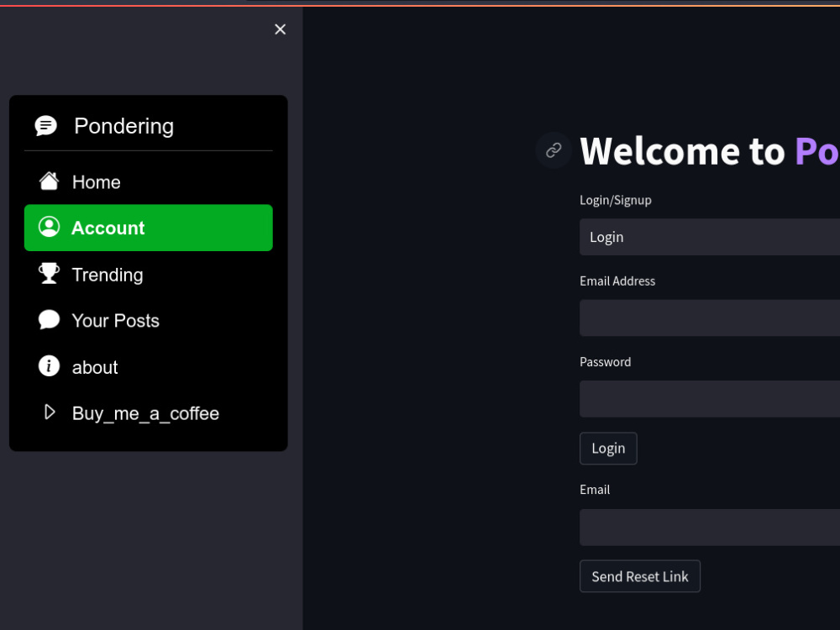Click the house icon beside Home
Viewport: 840px width, 630px height.
(49, 181)
